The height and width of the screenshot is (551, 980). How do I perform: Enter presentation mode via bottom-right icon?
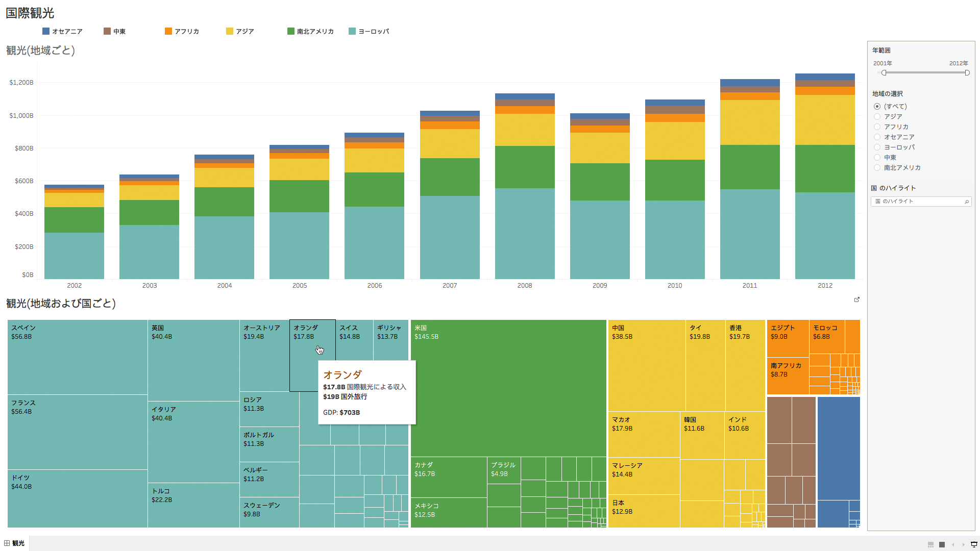pyautogui.click(x=974, y=544)
